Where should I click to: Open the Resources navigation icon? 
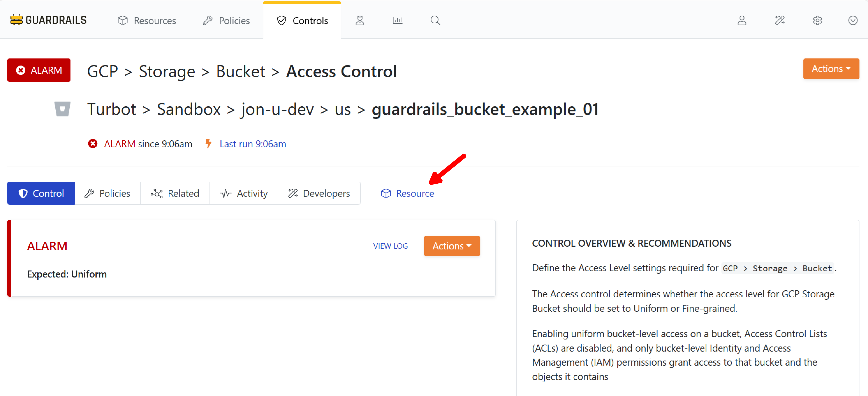click(147, 20)
